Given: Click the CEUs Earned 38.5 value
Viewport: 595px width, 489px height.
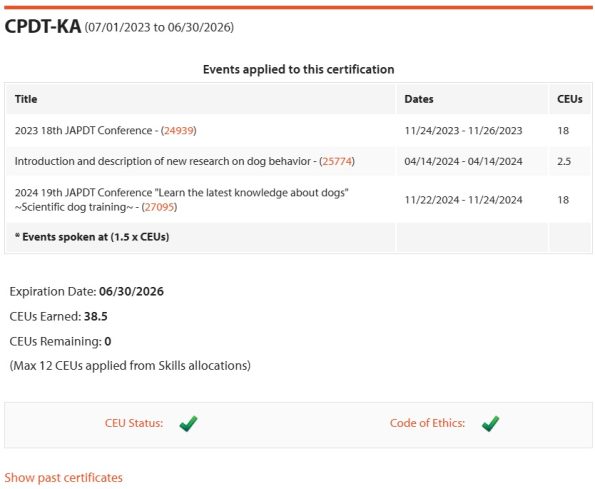Looking at the screenshot, I should pos(96,316).
